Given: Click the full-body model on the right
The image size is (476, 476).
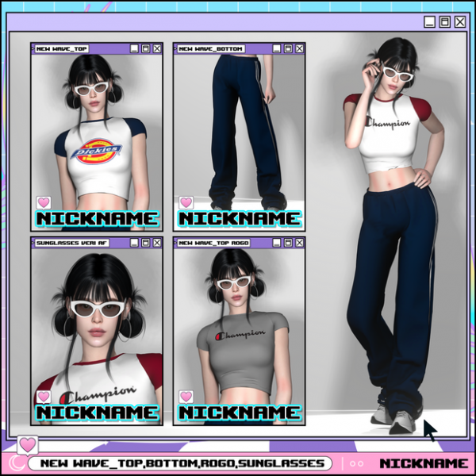Looking at the screenshot, I should coord(394,234).
